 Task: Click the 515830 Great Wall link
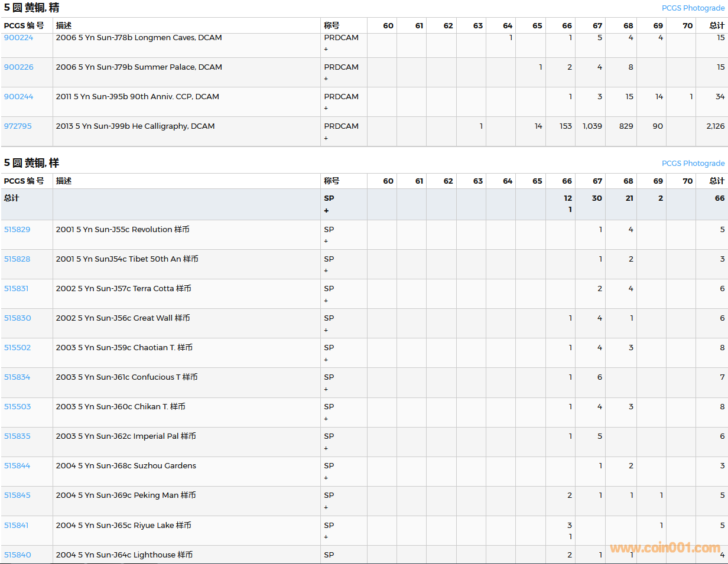point(17,318)
